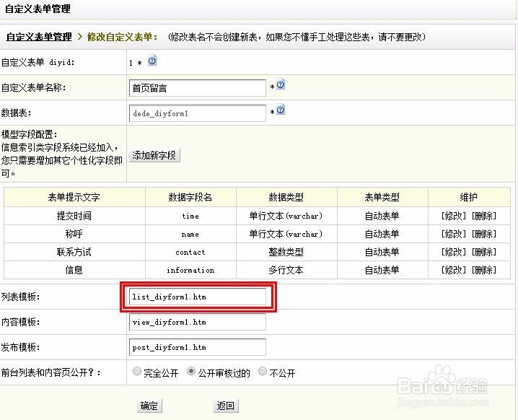Click the 列表模板 label
518x420 pixels.
coord(20,297)
